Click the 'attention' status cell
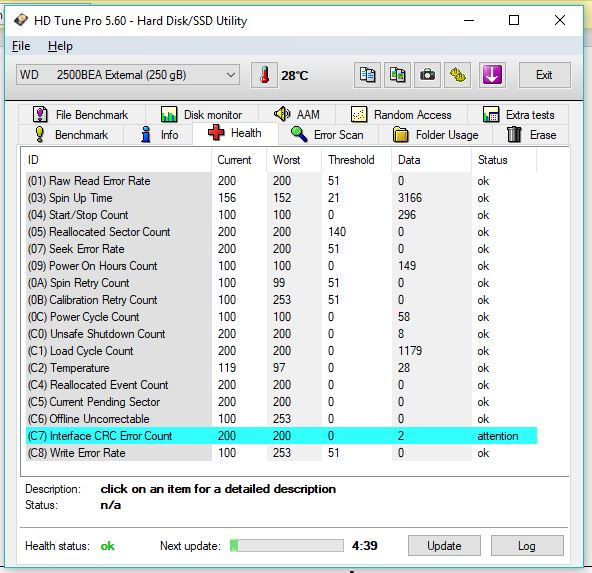 498,436
